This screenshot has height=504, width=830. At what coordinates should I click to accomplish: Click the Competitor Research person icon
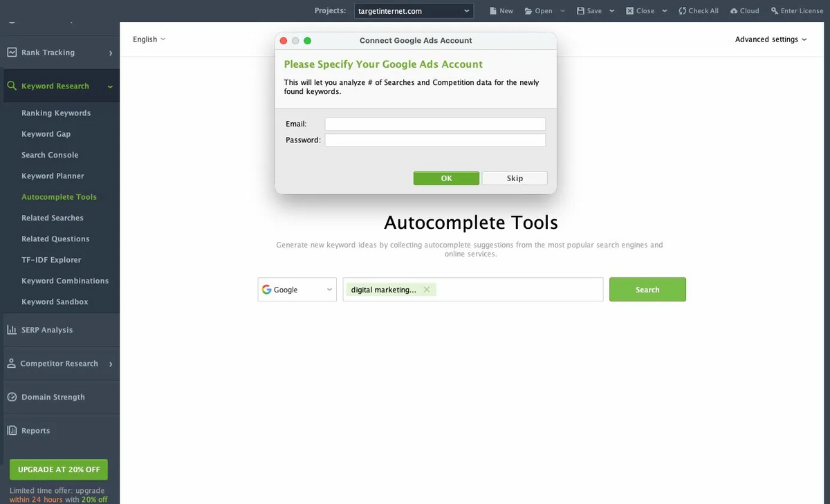pos(12,364)
